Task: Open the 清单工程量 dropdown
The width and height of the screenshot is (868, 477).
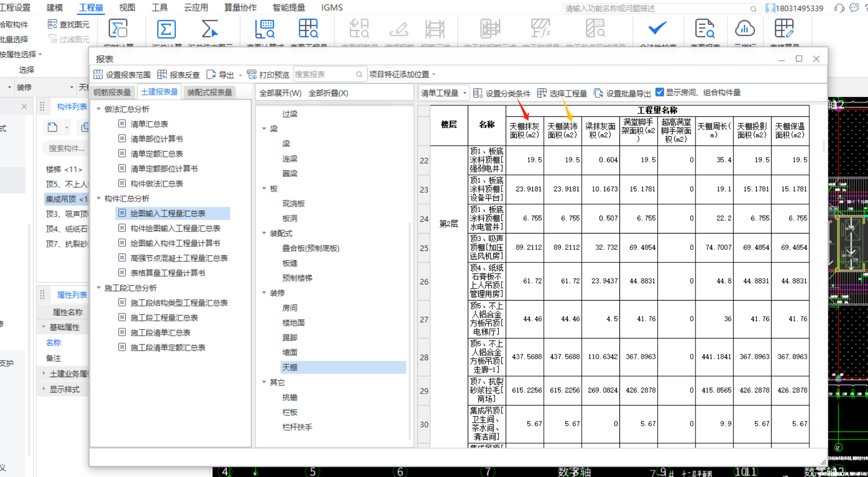Action: click(444, 93)
